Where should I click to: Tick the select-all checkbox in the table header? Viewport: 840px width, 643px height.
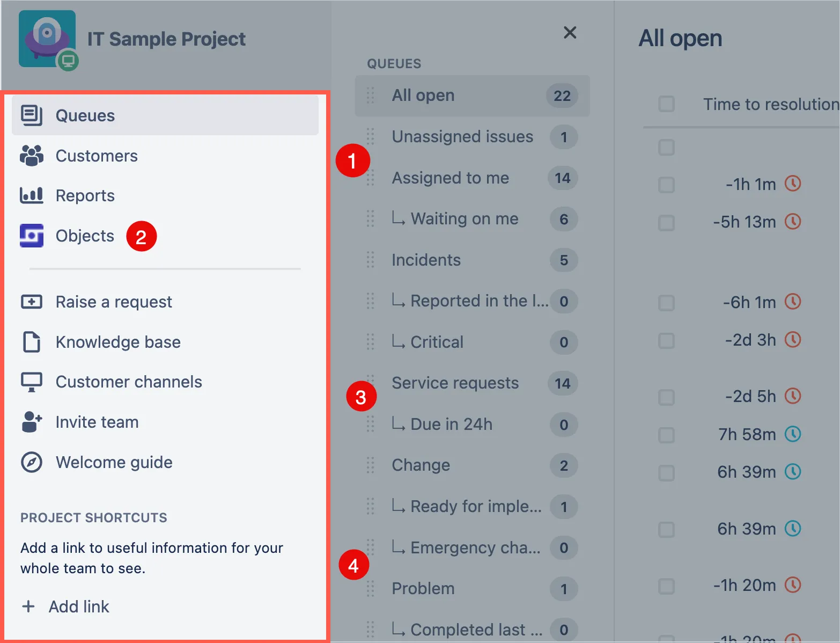[x=666, y=104]
